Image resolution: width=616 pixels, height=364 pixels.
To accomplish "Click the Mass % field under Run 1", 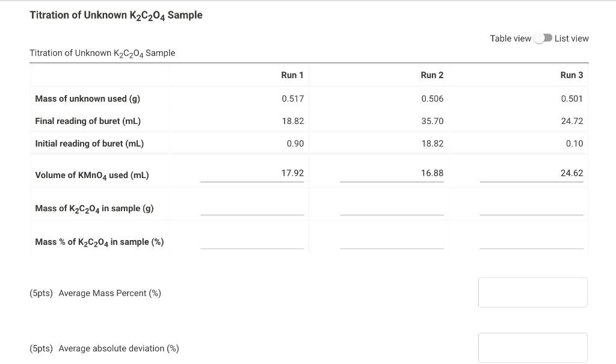I will click(253, 243).
